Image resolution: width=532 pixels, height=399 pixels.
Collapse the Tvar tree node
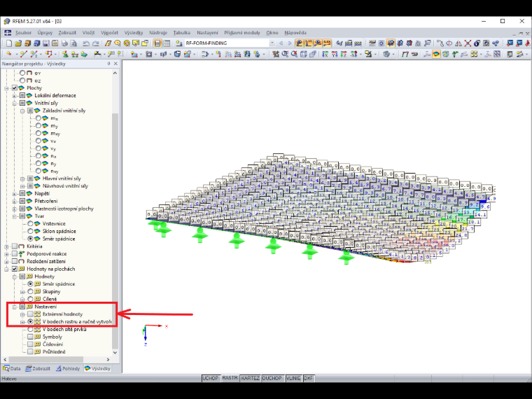pos(15,216)
